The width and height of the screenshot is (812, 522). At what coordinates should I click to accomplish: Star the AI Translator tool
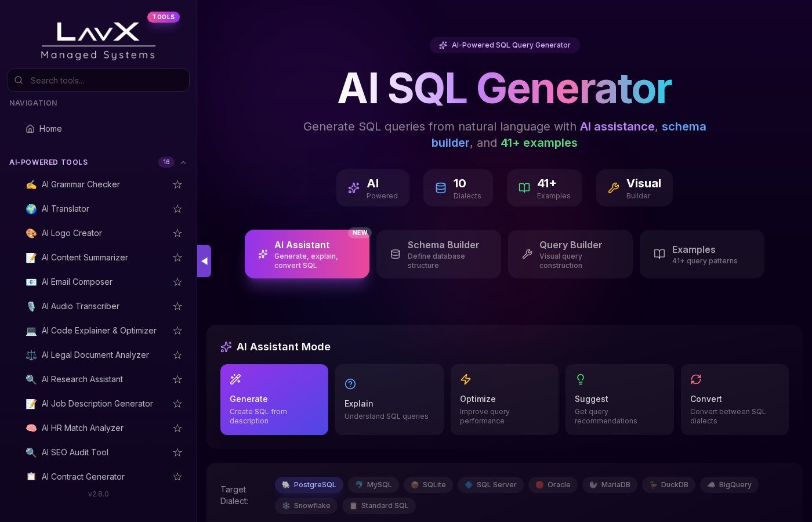click(177, 209)
